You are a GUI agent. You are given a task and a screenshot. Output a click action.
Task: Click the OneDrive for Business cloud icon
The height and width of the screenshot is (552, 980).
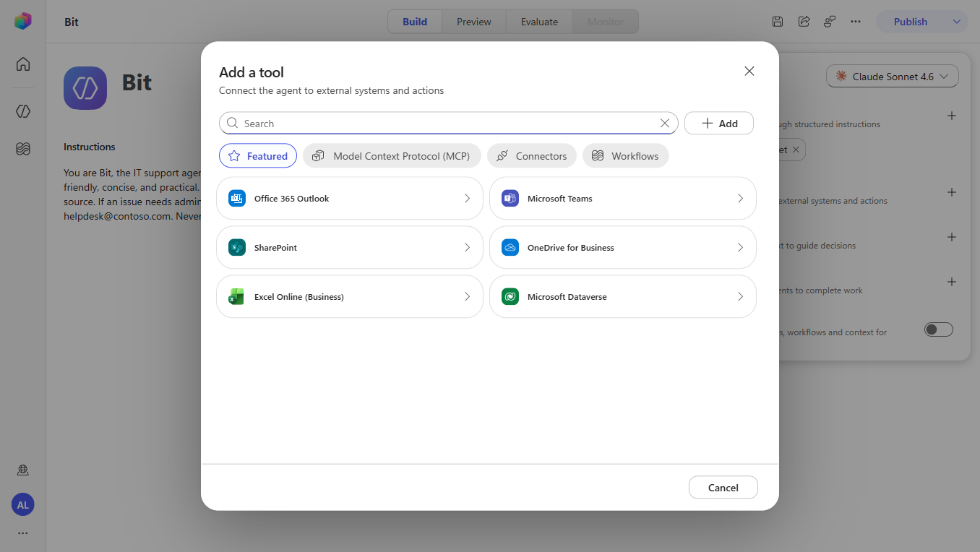coord(510,247)
